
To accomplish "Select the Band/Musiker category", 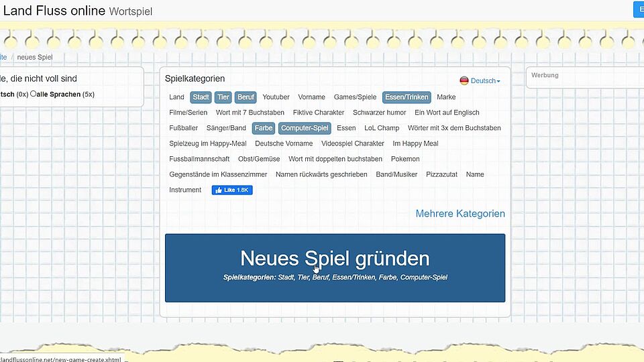I will pyautogui.click(x=396, y=174).
